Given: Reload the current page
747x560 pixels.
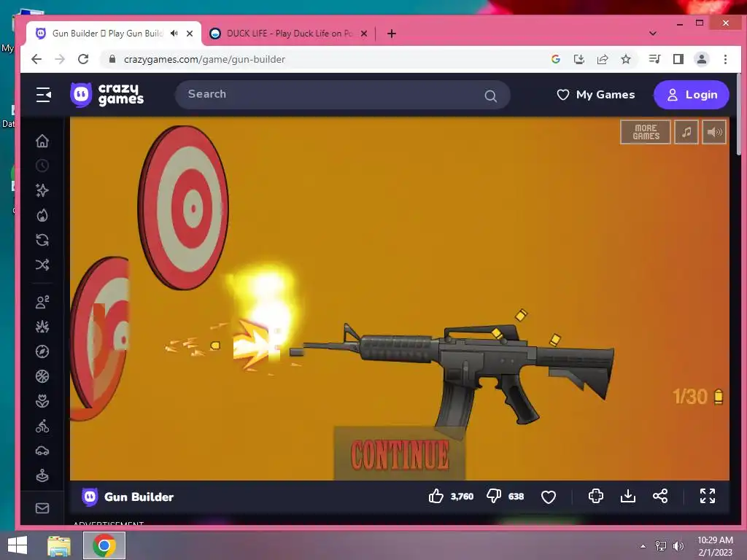Looking at the screenshot, I should (x=83, y=59).
